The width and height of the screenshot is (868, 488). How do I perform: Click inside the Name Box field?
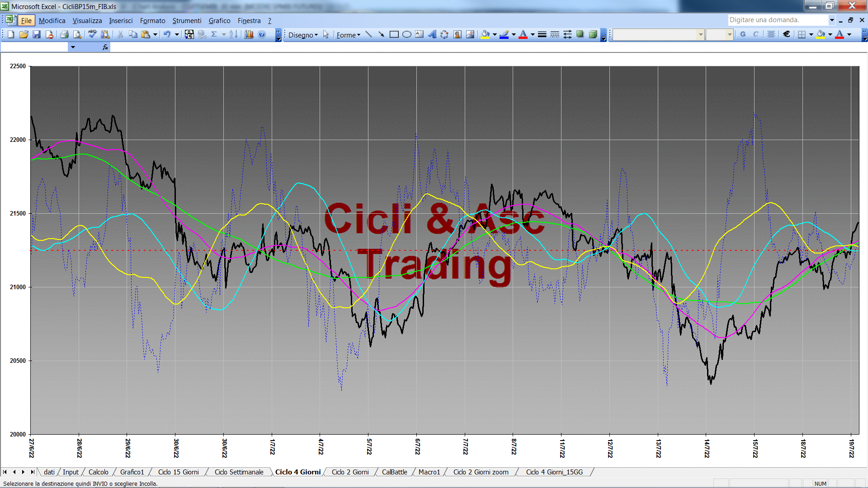point(34,47)
